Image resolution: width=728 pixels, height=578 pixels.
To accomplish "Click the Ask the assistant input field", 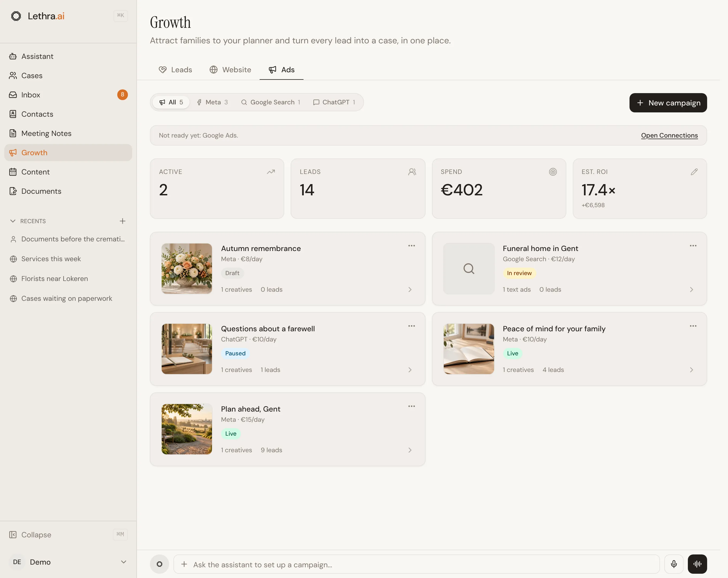I will coord(417,564).
